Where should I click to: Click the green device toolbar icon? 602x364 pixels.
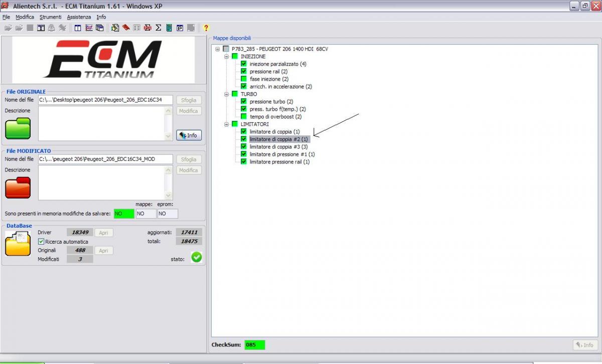169,28
